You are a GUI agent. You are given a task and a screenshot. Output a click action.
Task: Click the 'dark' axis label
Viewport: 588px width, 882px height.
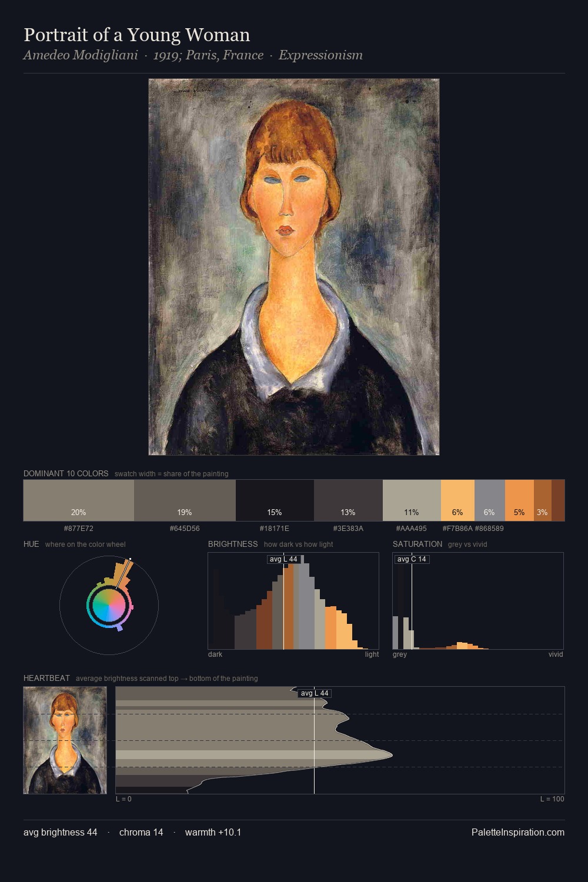tap(215, 654)
